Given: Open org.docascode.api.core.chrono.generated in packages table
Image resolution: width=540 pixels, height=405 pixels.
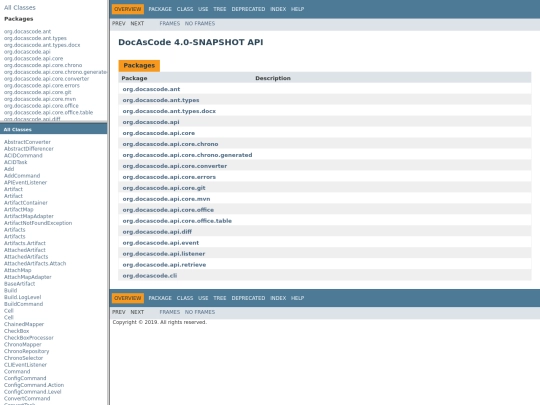Looking at the screenshot, I should [x=187, y=155].
